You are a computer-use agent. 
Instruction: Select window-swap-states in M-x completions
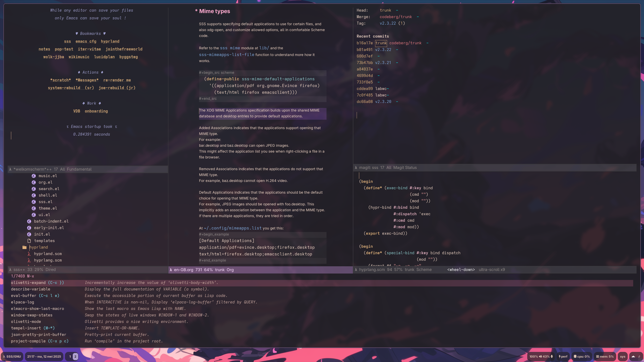[x=322, y=315]
